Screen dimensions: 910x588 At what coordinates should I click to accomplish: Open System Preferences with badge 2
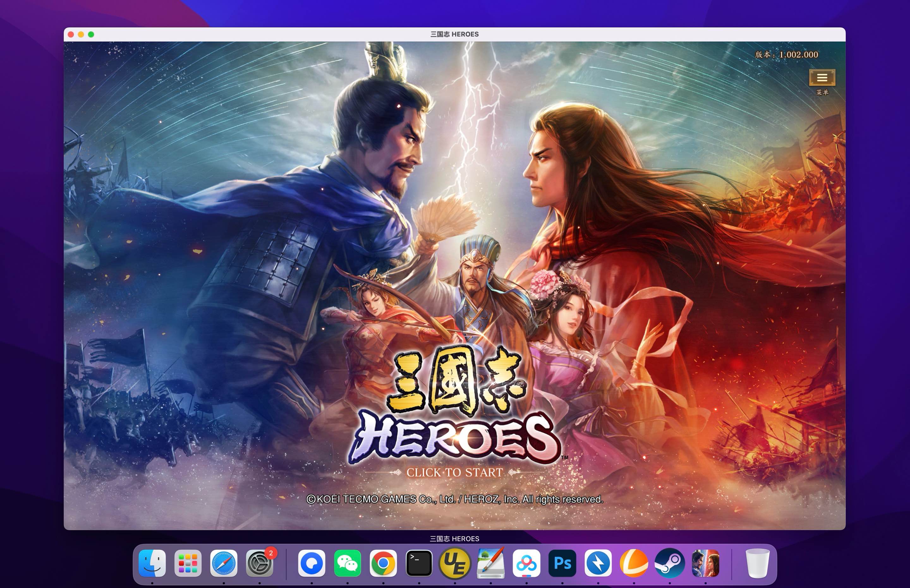[x=259, y=563]
